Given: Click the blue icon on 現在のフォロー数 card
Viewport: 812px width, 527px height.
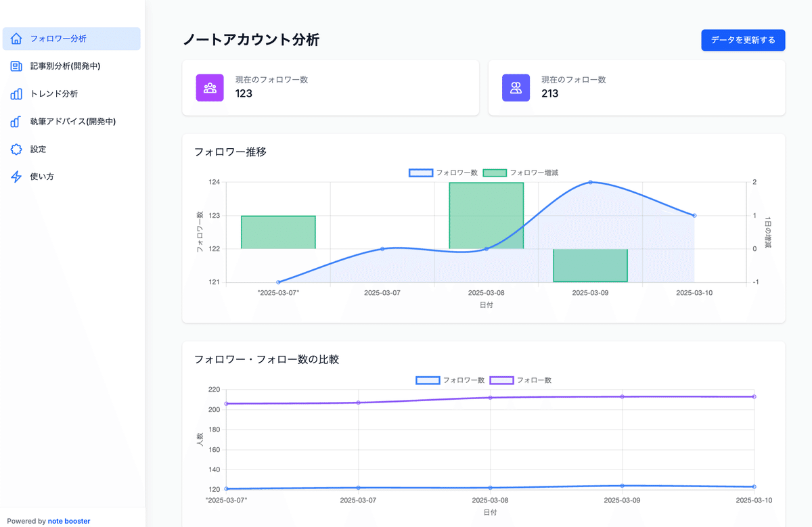Looking at the screenshot, I should pos(516,87).
